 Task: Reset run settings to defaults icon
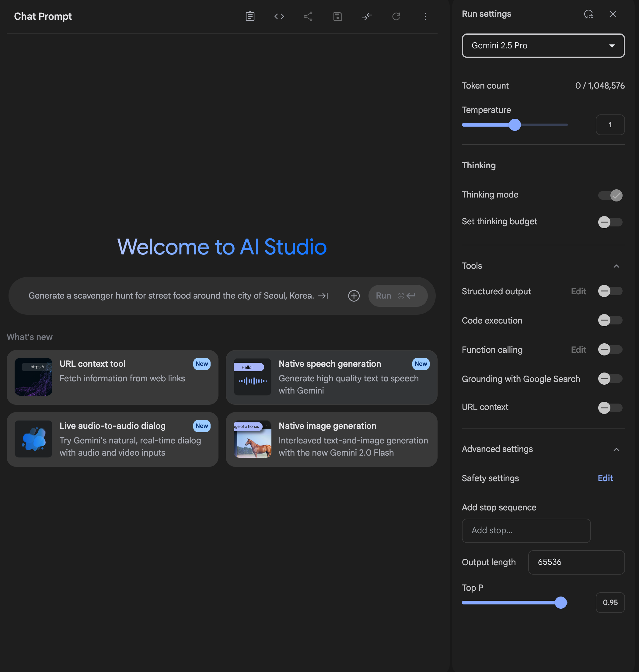588,14
